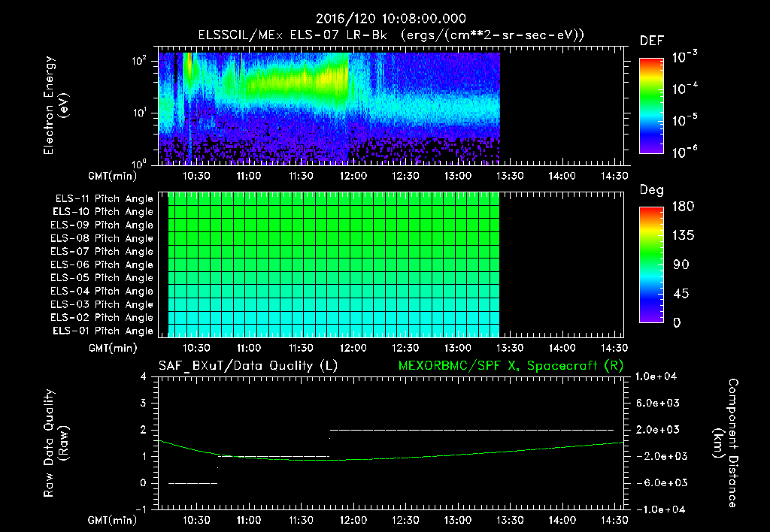Click the ELS-08 Pitch Angle row label
The width and height of the screenshot is (770, 532).
102,238
